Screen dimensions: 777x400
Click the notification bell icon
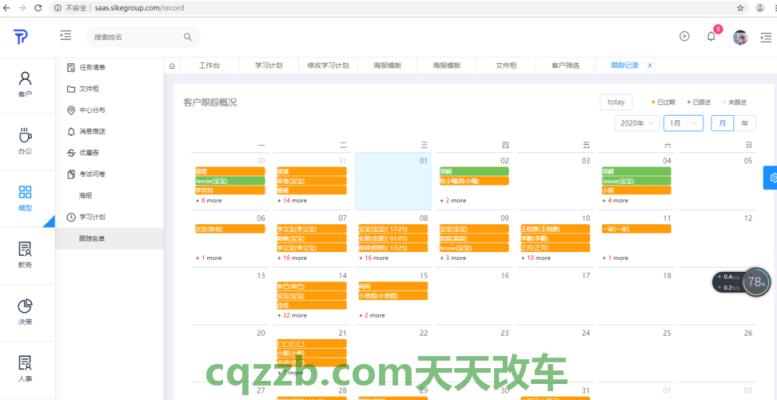(711, 37)
